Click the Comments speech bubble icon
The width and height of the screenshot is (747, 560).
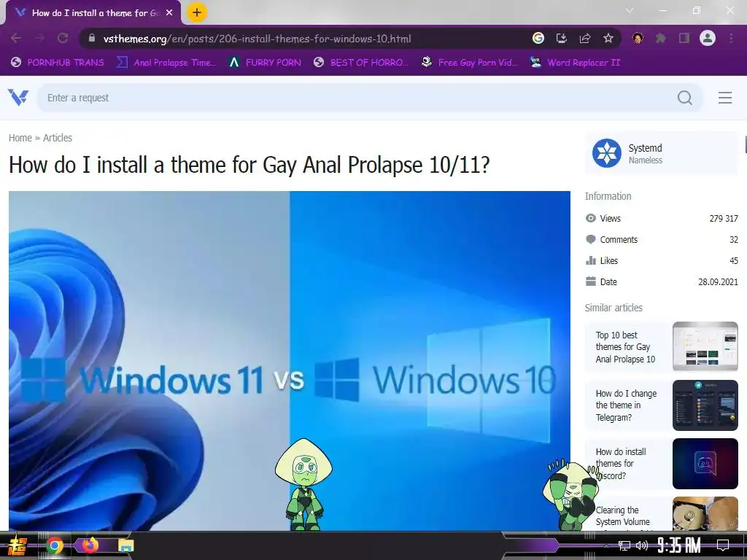591,239
